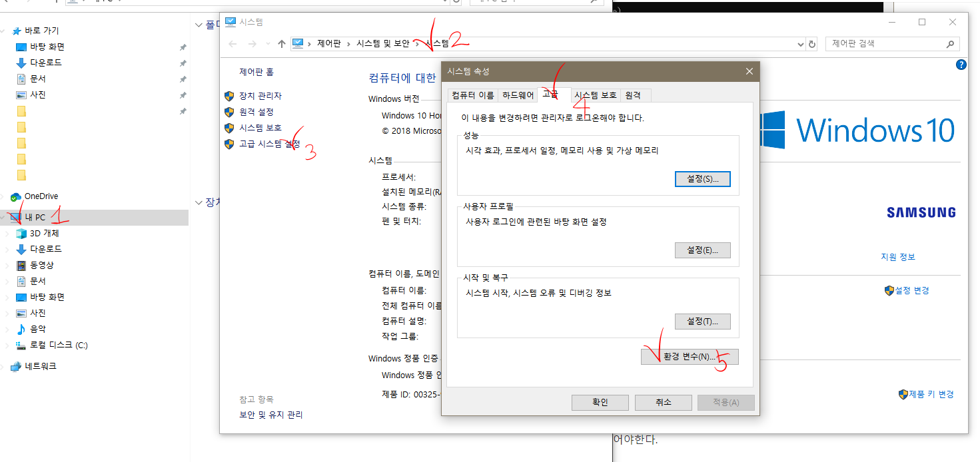Open 문서 folder under 내 PC
This screenshot has height=462, width=980.
(37, 281)
